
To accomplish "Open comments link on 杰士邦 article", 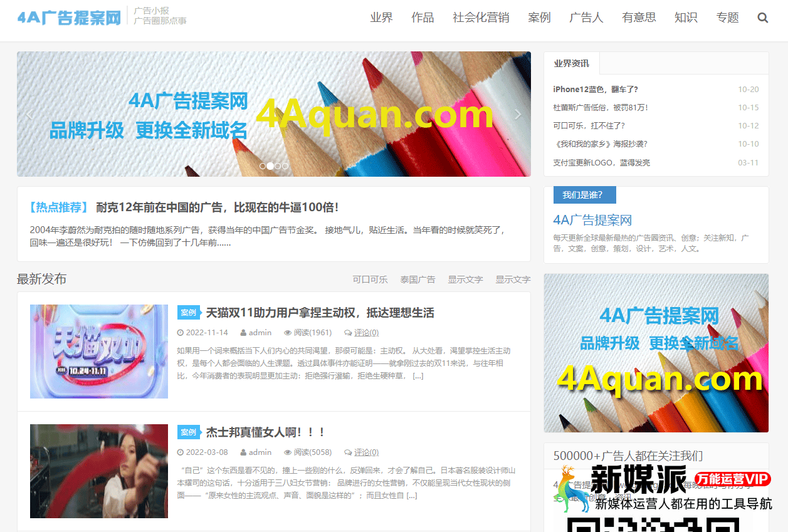I will click(366, 452).
